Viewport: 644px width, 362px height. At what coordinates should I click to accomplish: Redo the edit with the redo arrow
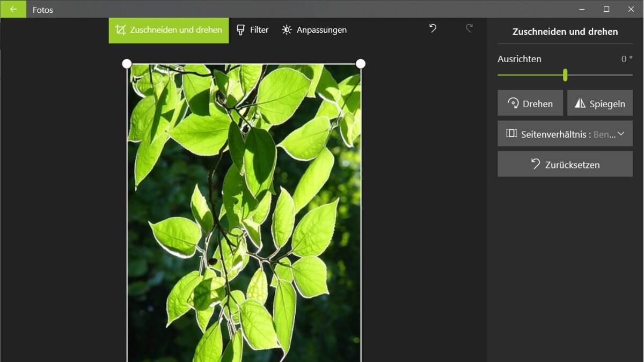[469, 29]
